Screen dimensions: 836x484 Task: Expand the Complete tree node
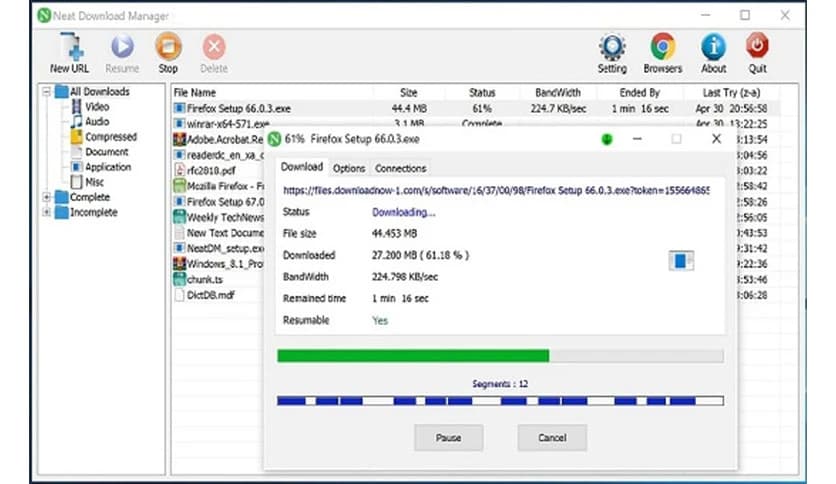(46, 197)
